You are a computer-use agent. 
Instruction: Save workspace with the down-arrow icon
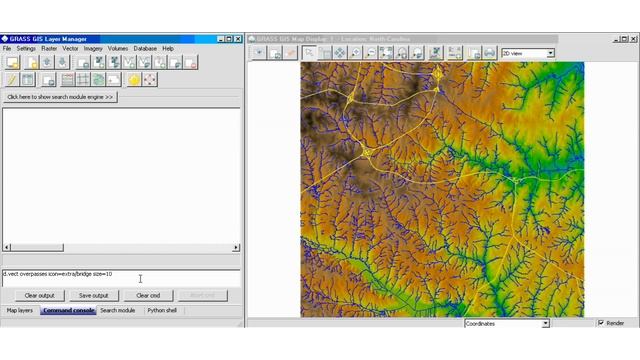coord(62,62)
